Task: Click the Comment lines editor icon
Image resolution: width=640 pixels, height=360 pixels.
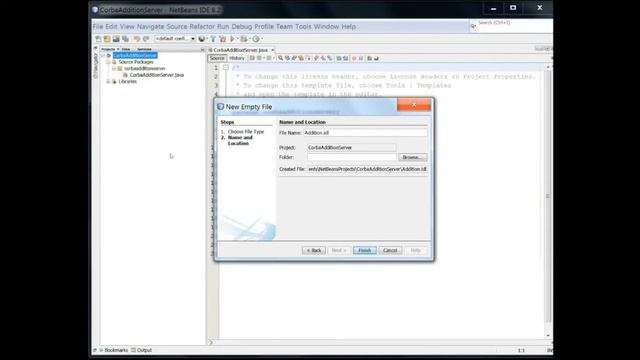Action: point(369,58)
